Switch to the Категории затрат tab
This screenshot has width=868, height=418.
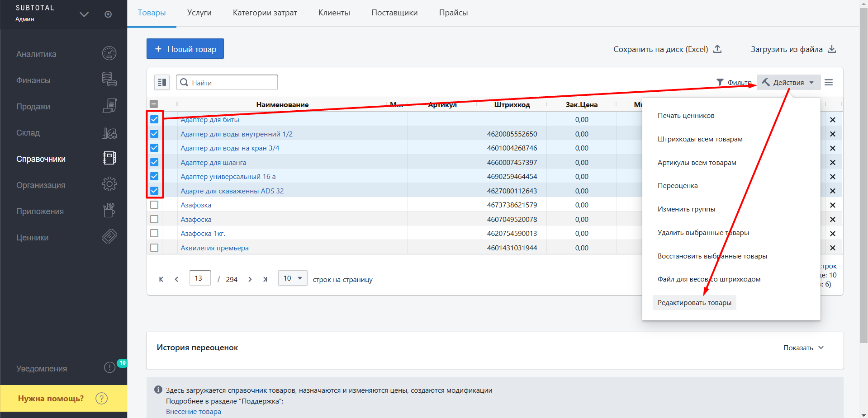[x=265, y=13]
